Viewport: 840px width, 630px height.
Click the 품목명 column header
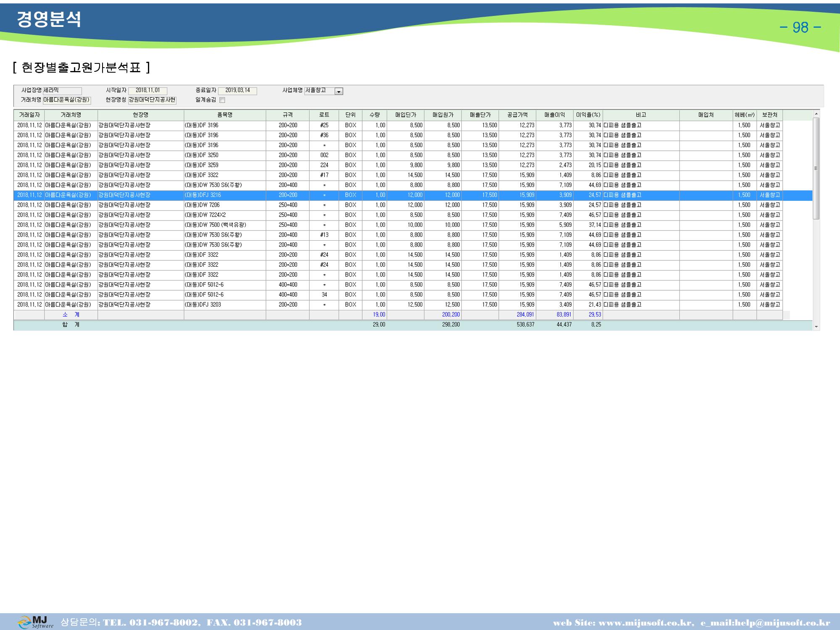225,115
